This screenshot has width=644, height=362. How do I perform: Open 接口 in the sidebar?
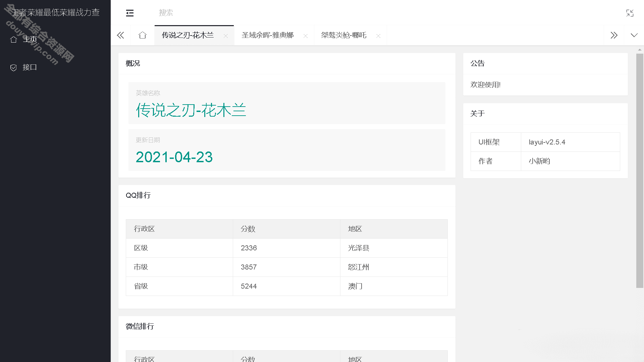pos(55,67)
